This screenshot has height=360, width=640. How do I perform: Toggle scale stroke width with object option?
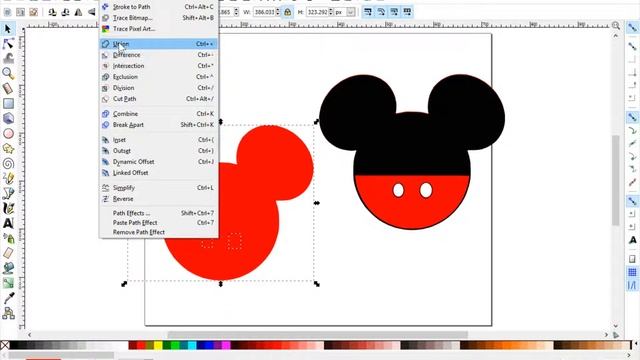pyautogui.click(x=368, y=12)
